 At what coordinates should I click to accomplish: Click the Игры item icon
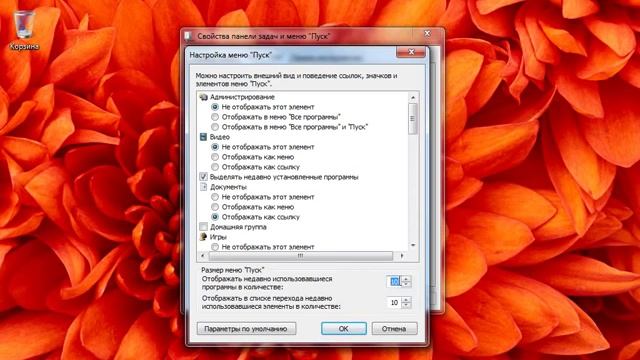pos(203,237)
